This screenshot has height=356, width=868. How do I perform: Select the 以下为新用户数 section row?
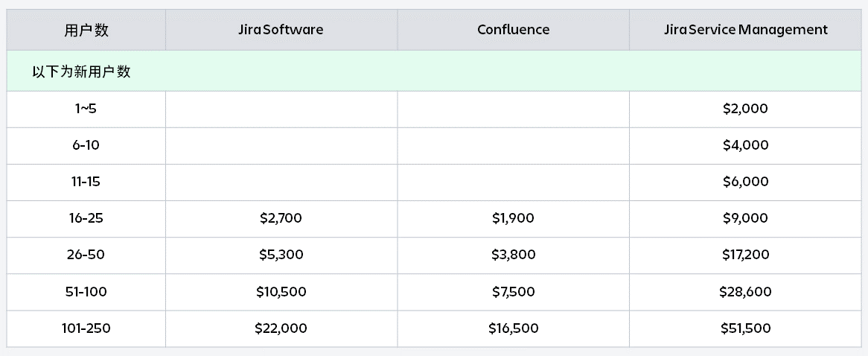(434, 71)
